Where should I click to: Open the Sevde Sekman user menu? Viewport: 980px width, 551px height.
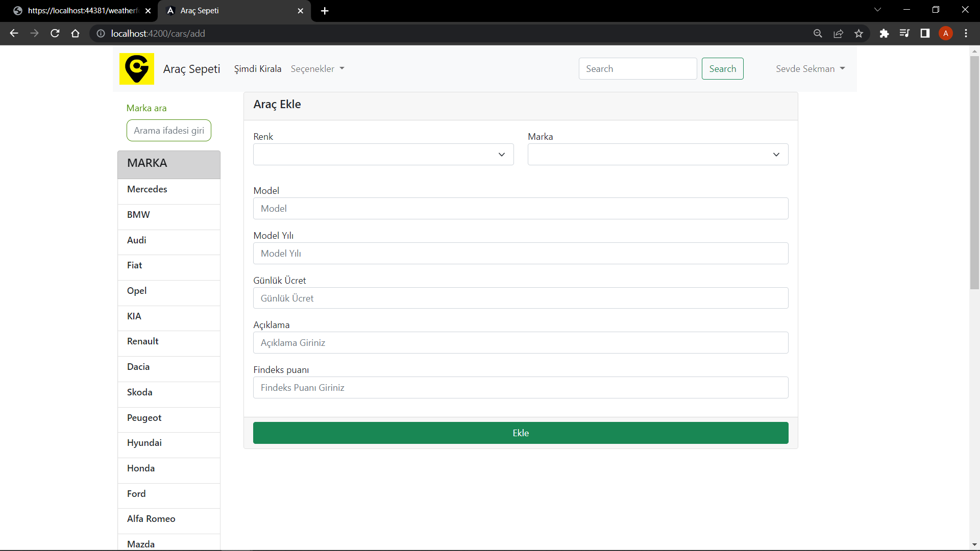(x=810, y=69)
